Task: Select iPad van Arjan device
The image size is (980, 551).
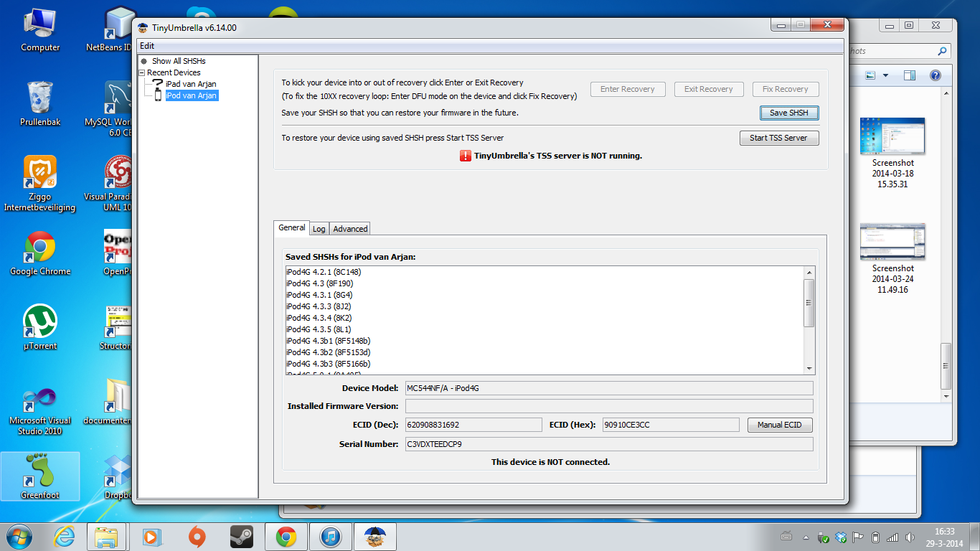Action: click(191, 84)
